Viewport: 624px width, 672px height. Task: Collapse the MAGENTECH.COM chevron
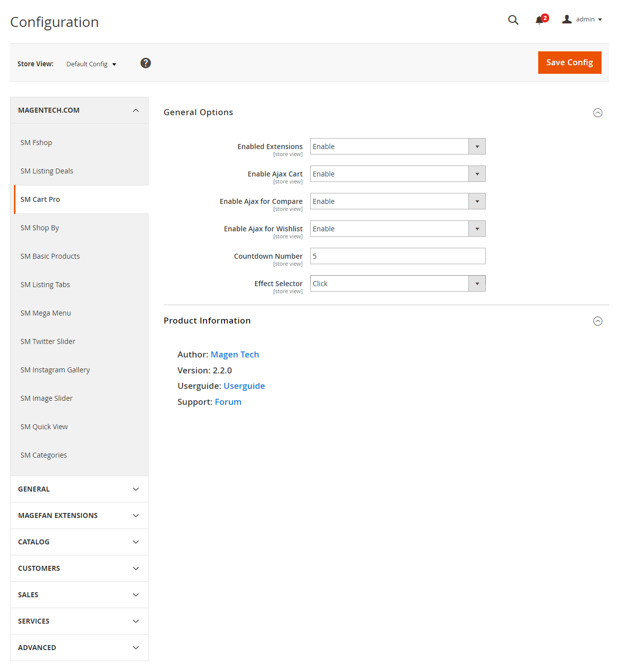136,110
